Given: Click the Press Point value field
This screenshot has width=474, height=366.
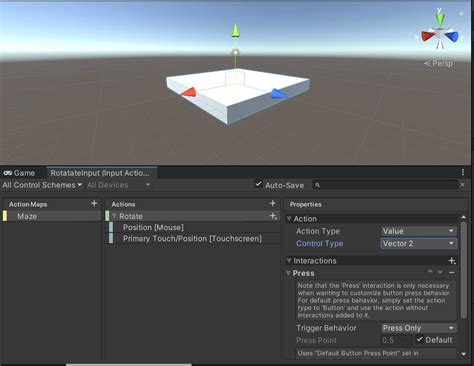Looking at the screenshot, I should (397, 340).
